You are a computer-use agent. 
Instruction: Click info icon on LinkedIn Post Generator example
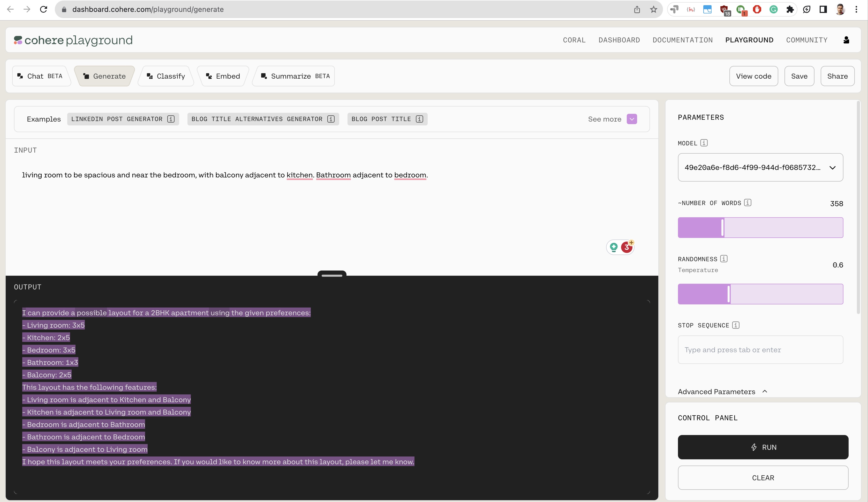coord(171,119)
